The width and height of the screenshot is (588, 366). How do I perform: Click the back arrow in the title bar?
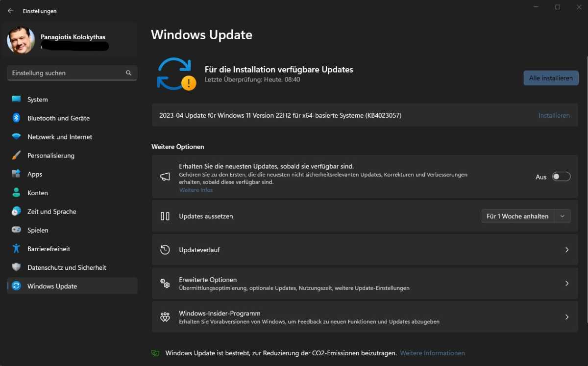tap(11, 11)
